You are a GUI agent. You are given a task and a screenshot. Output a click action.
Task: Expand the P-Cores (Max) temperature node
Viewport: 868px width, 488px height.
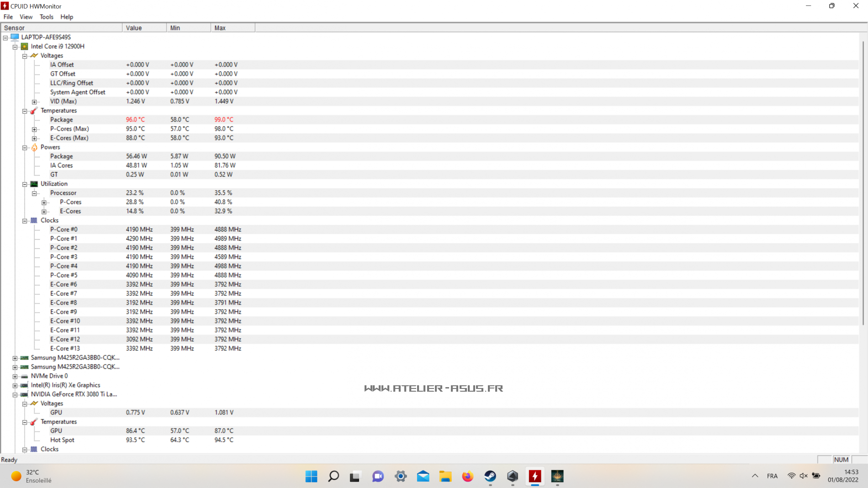pos(34,129)
